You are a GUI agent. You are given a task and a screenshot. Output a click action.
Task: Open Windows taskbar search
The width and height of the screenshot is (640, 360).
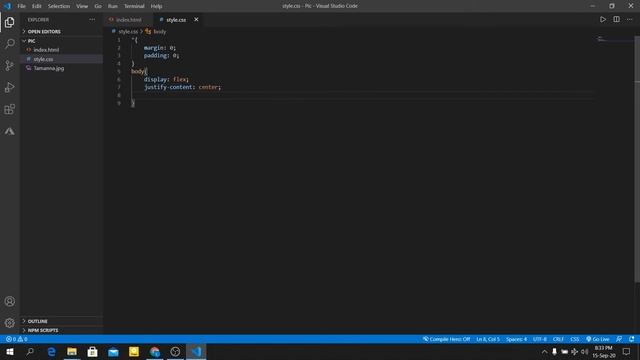[30, 351]
